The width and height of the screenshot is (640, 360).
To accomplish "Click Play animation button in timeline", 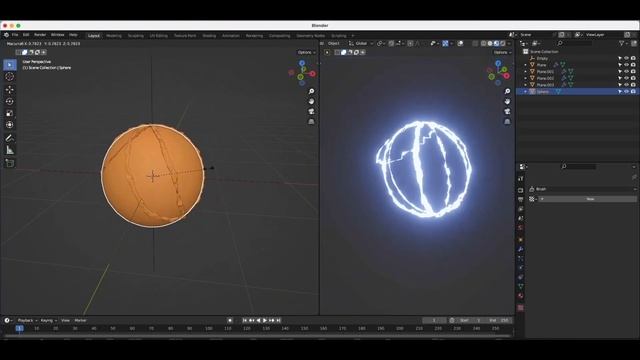I will coord(265,320).
